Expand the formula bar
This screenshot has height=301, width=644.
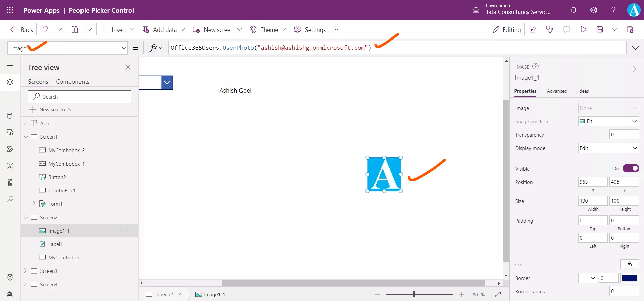click(x=635, y=48)
